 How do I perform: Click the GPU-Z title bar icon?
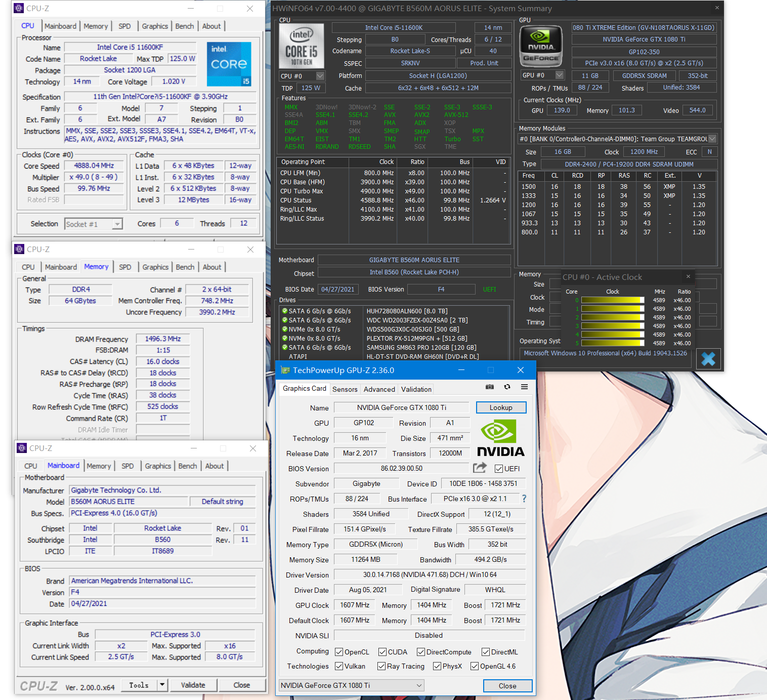click(285, 370)
